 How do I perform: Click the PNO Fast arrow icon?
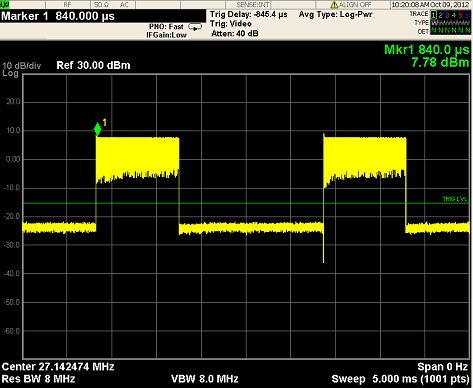tap(195, 27)
